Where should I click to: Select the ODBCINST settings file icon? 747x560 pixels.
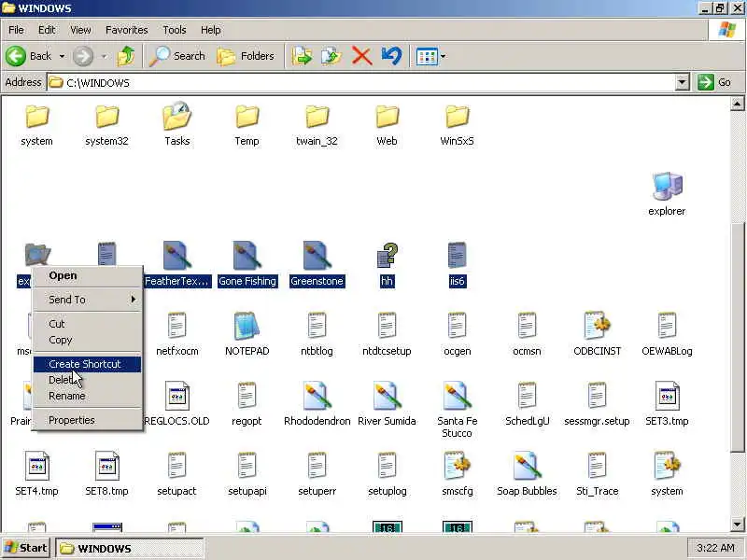pyautogui.click(x=597, y=326)
